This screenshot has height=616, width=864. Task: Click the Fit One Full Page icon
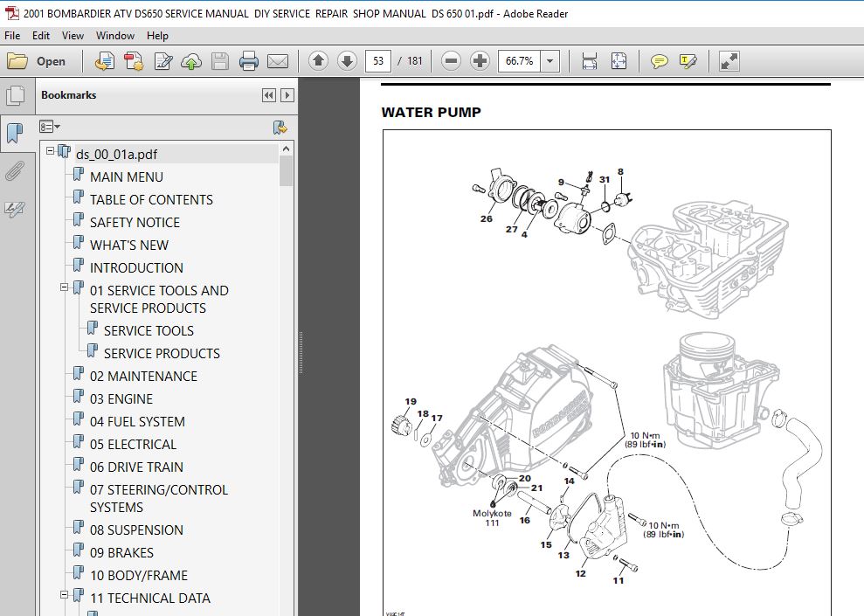click(619, 61)
